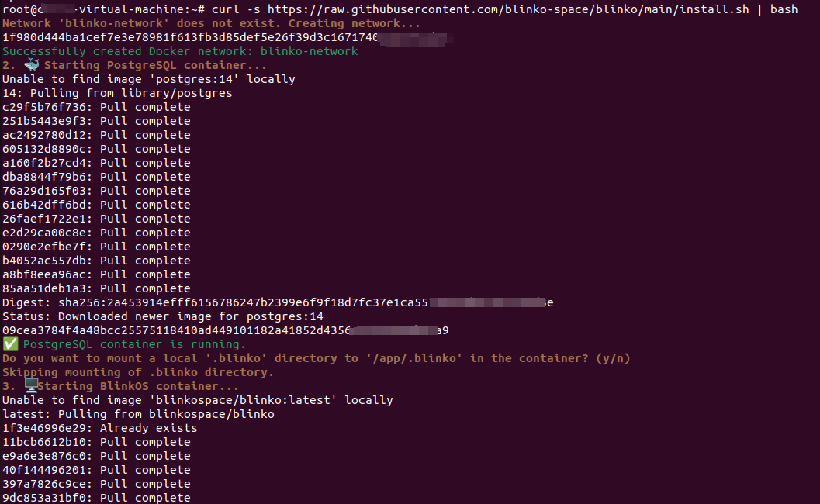Click the layer line "605132d8890c: Pull complete"
Viewport: 820px width, 504px height.
pos(96,149)
